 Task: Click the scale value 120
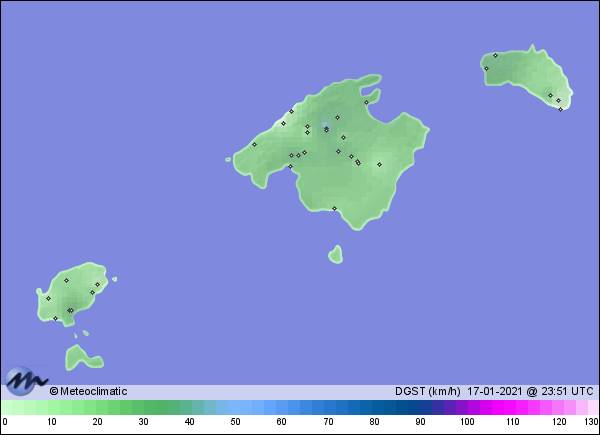pyautogui.click(x=559, y=422)
